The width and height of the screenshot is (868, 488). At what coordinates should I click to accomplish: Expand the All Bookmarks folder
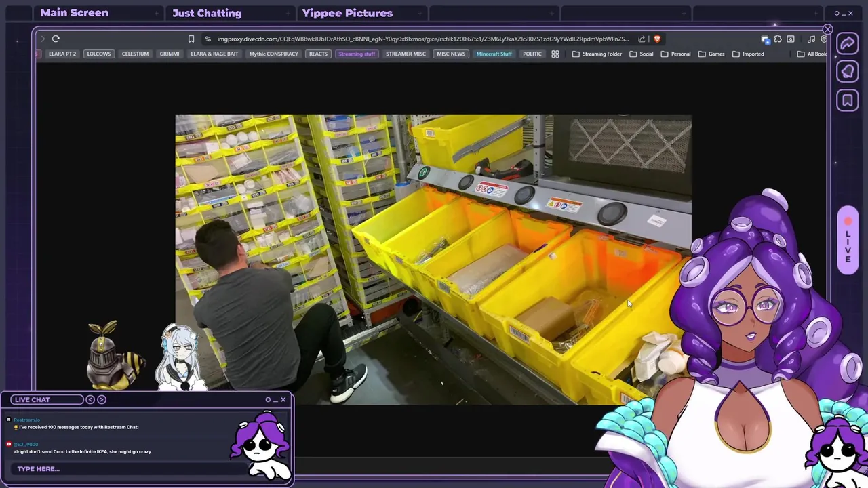pos(812,54)
